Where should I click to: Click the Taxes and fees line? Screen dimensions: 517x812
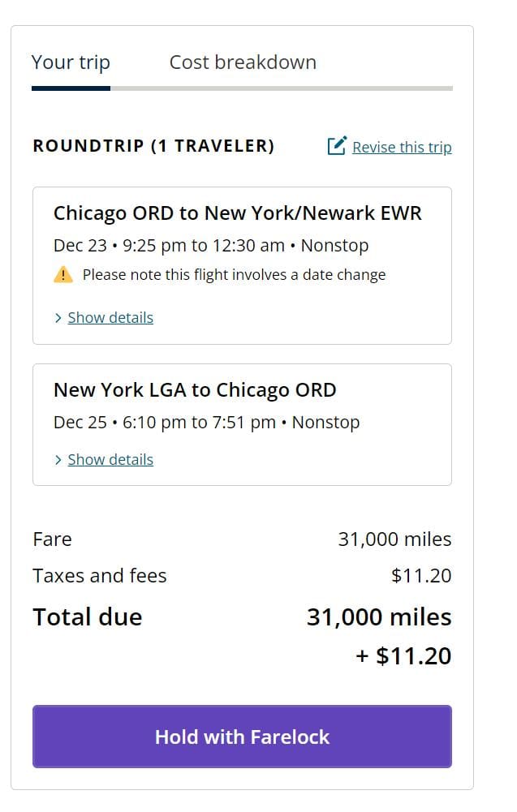click(x=99, y=575)
